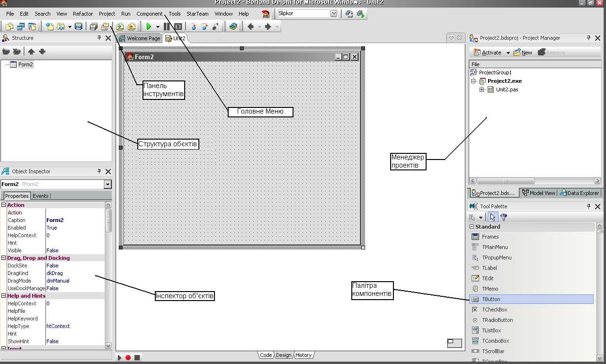Switch to the Code view tab
Image resolution: width=606 pixels, height=364 pixels.
click(x=266, y=355)
